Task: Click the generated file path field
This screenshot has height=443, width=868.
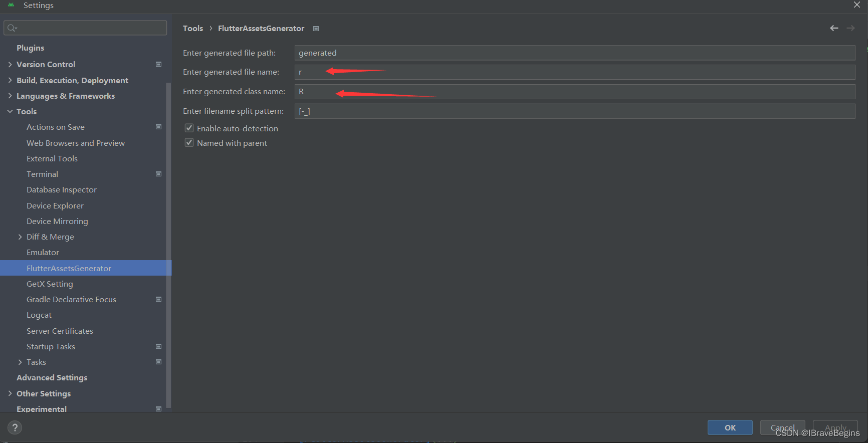Action: pos(575,53)
